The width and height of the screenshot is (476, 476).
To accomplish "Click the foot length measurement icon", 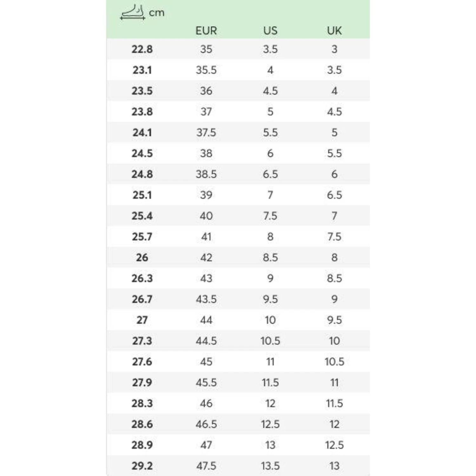I will [x=133, y=13].
